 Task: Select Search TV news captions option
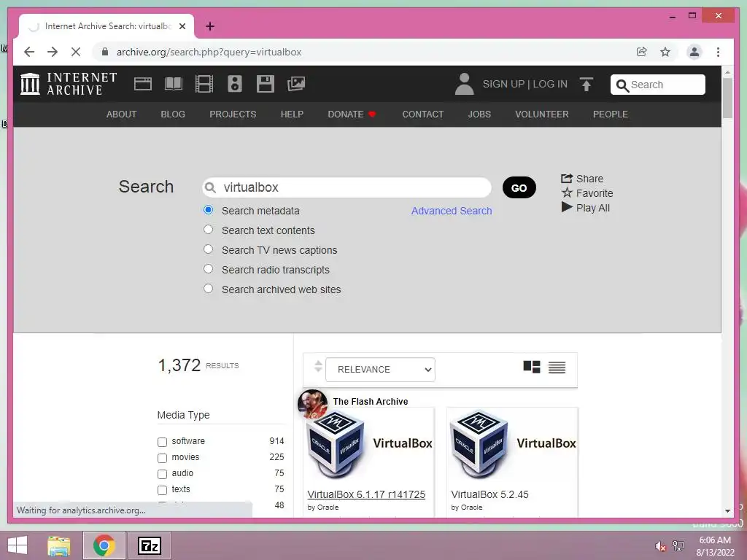tap(208, 249)
